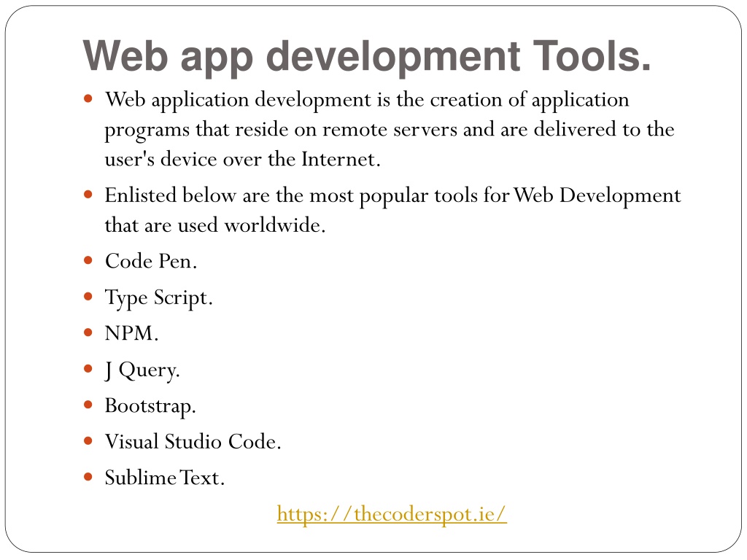The image size is (747, 560).
Task: Click the 'Visual Studio Code.' list entry
Action: tap(193, 441)
